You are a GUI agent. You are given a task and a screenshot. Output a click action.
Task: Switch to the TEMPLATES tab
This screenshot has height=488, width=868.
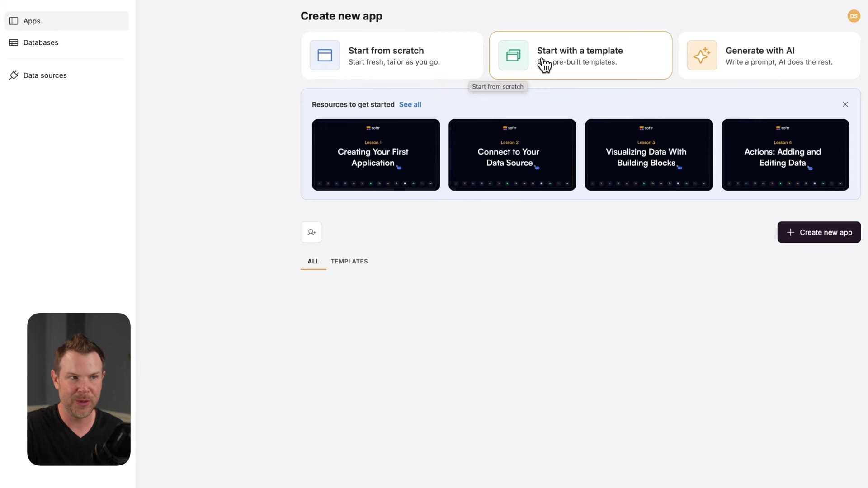pyautogui.click(x=349, y=261)
